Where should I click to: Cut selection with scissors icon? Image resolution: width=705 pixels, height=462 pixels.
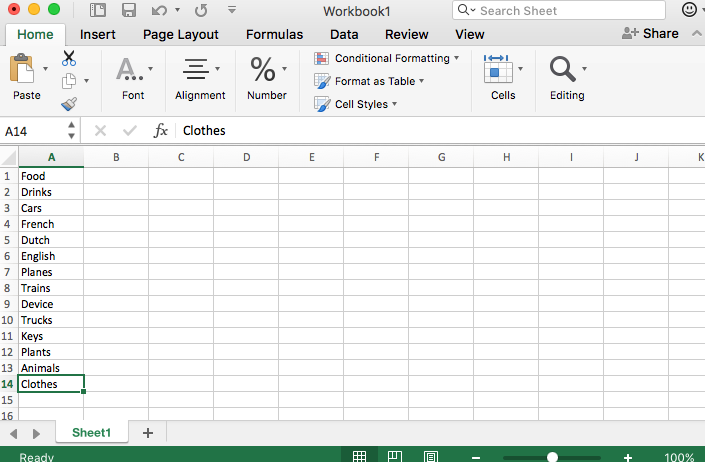click(x=69, y=58)
